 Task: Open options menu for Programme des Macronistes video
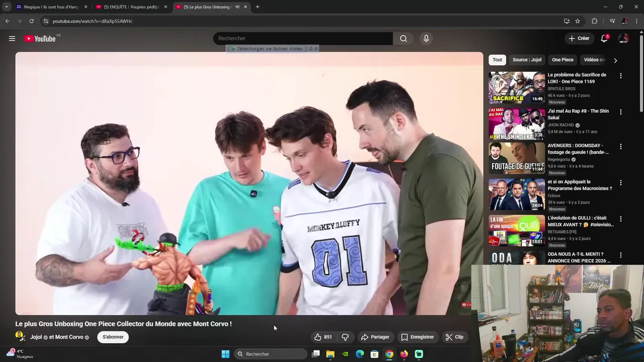620,183
